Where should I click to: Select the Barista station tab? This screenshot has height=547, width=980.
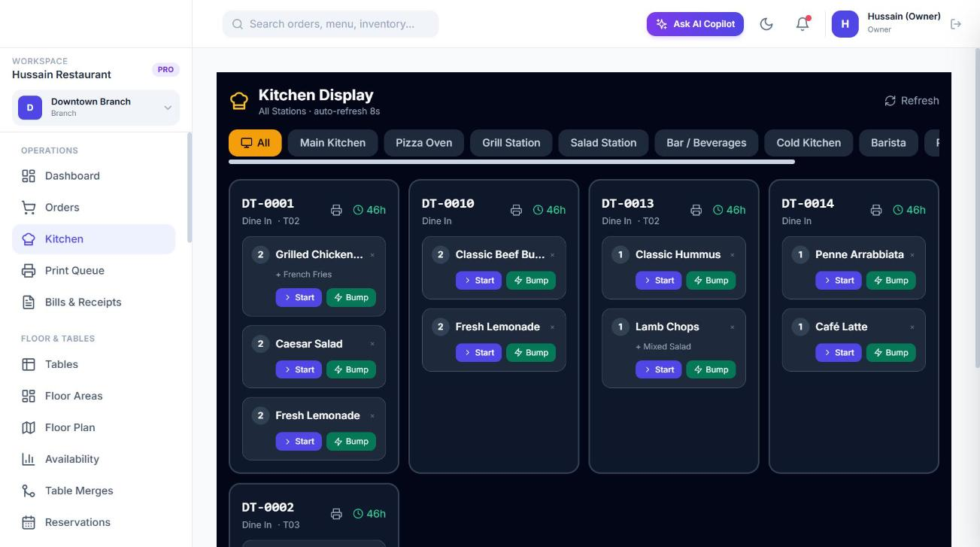click(888, 143)
